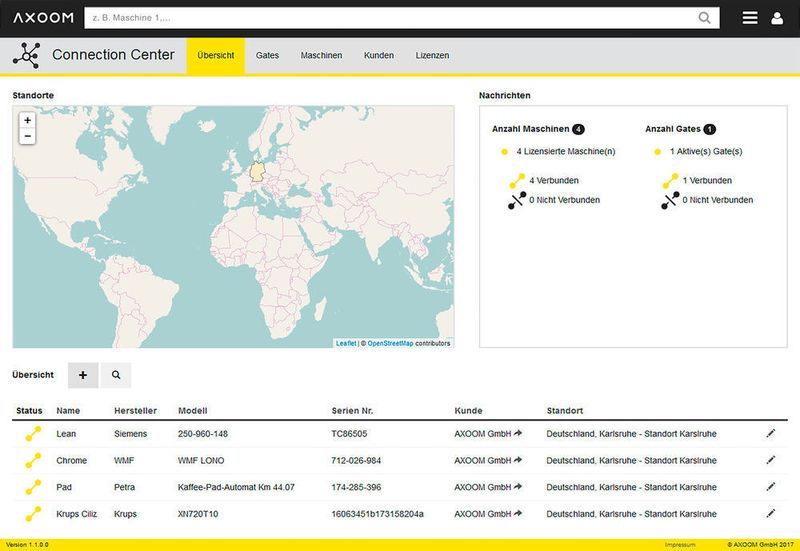Select the Übersicht tab
The image size is (800, 551).
point(216,56)
